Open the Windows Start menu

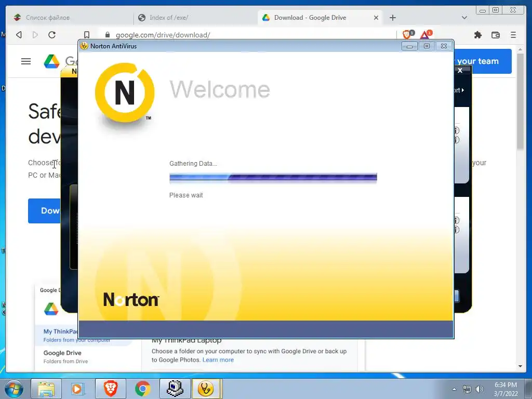pos(14,389)
